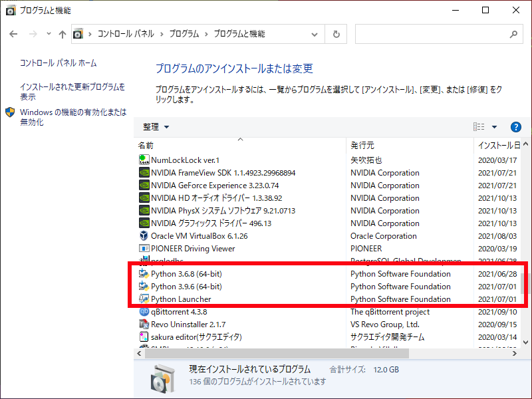Viewport: 532px width, 399px height.
Task: Go back with the left arrow
Action: tap(13, 34)
